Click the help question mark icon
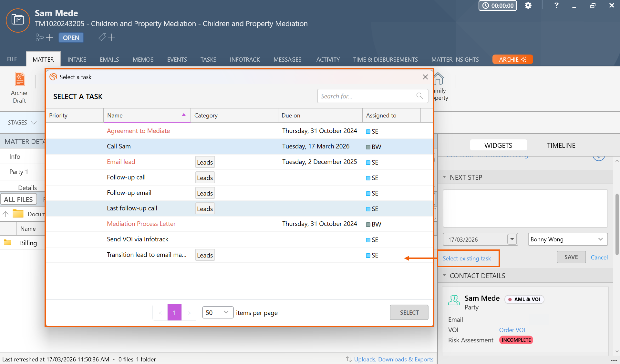620x364 pixels. (x=556, y=5)
